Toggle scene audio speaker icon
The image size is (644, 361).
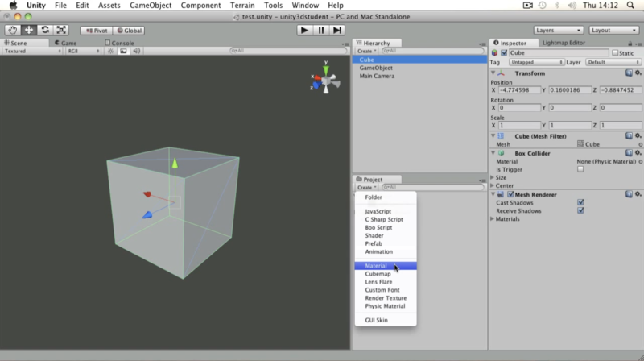[x=136, y=51]
